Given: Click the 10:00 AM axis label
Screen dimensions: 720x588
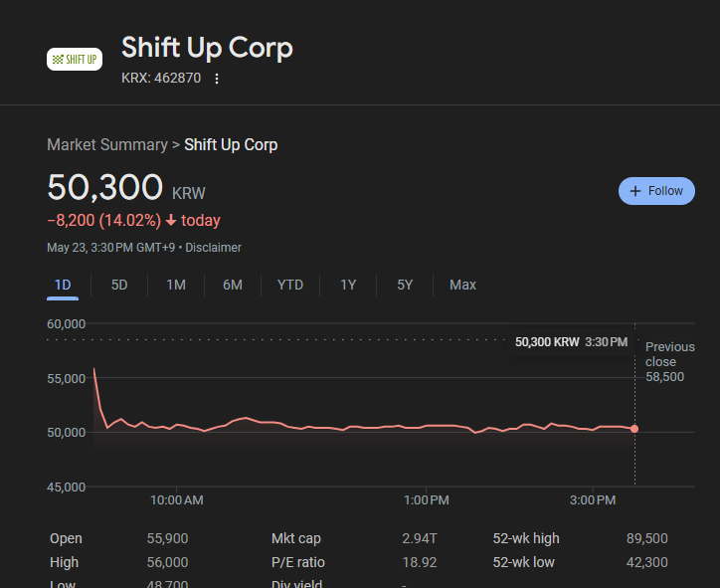Looking at the screenshot, I should (177, 500).
